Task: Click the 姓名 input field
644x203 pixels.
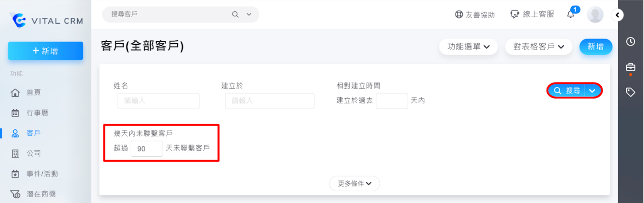Action: pos(158,101)
